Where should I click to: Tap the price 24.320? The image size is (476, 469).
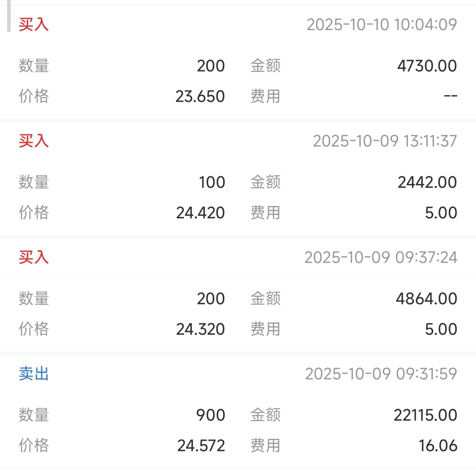click(200, 329)
